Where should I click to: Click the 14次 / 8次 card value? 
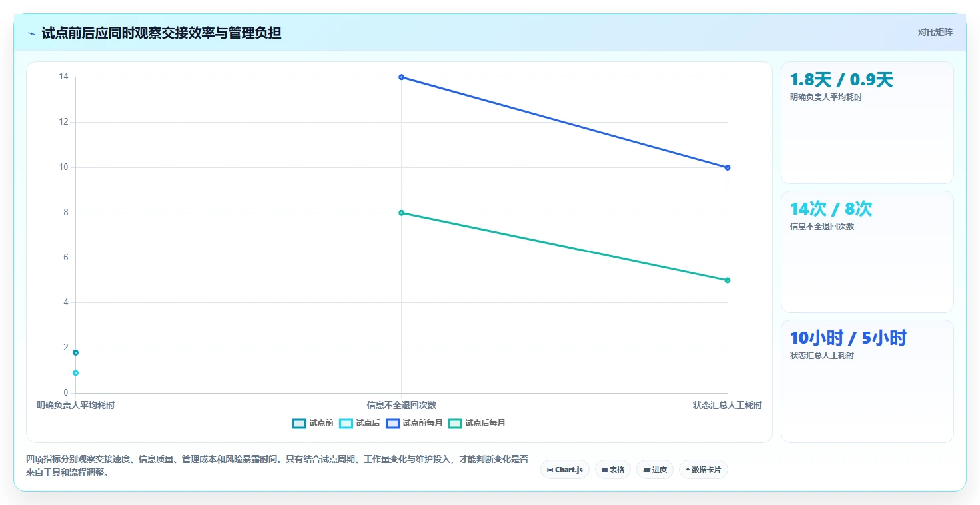coord(831,209)
